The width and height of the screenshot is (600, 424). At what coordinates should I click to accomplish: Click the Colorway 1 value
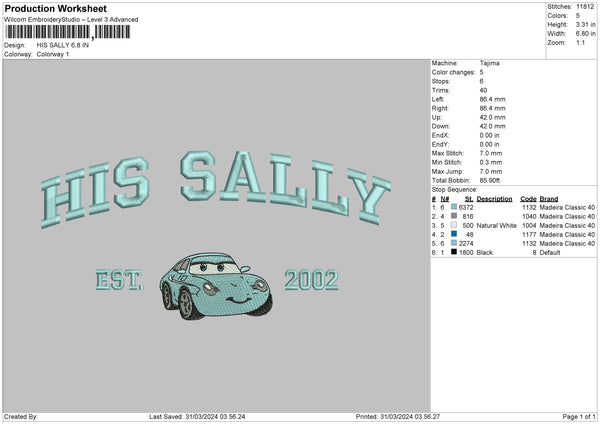pyautogui.click(x=54, y=54)
